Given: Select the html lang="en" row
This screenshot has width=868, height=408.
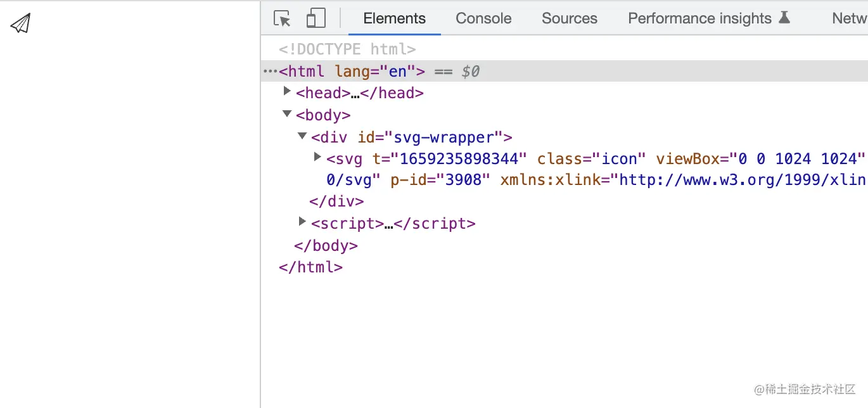Looking at the screenshot, I should coord(564,72).
